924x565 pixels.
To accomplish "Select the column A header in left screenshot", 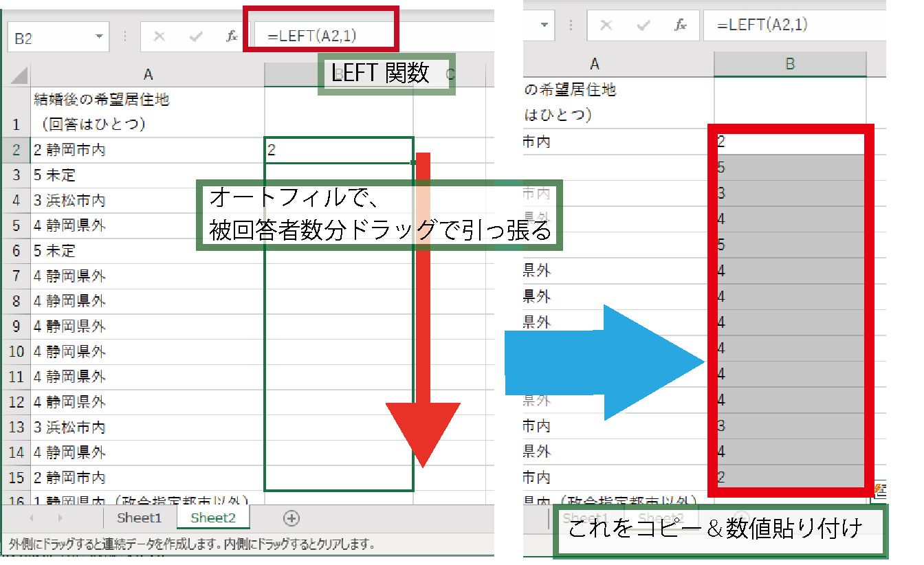I will pyautogui.click(x=147, y=74).
